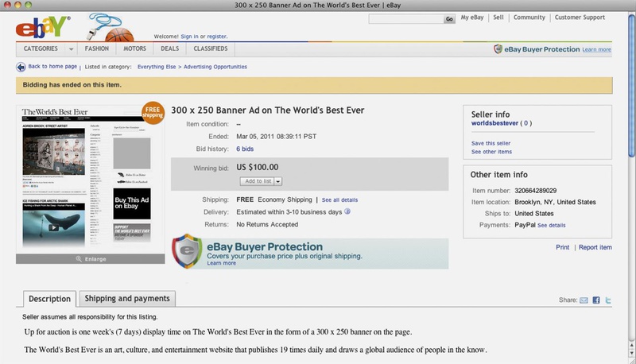Minimize the window with yellow button

pyautogui.click(x=17, y=5)
